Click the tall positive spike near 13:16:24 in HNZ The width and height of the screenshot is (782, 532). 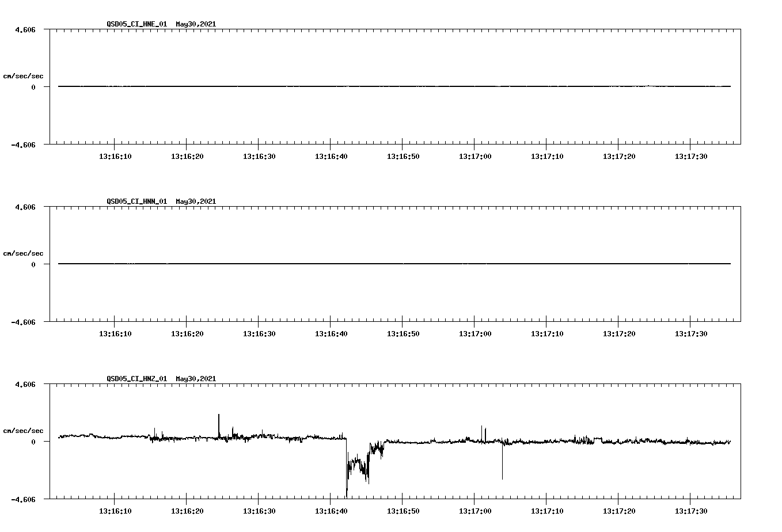click(x=219, y=425)
